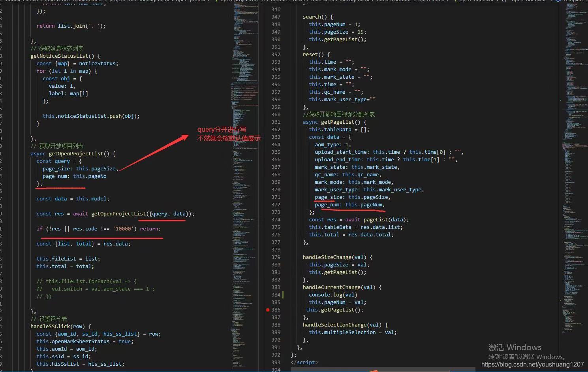
Task: Click 'this.hisSsList = his_ss_list;' line
Action: [81, 364]
